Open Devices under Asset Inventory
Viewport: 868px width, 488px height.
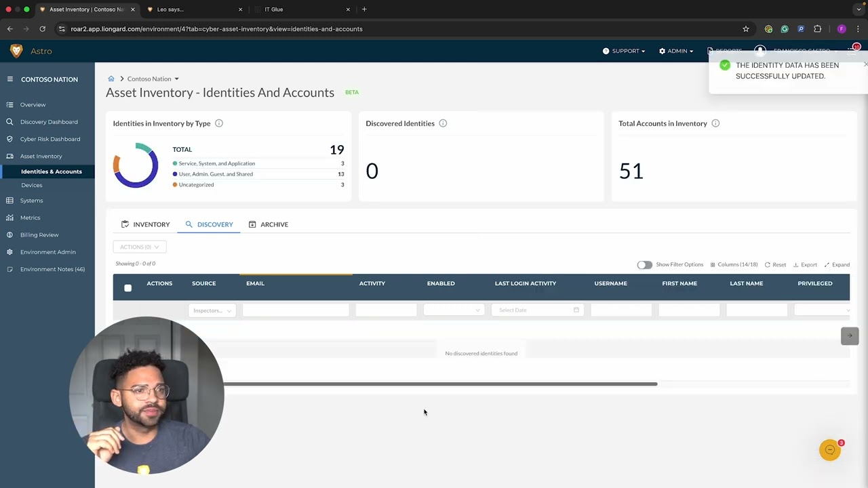point(32,185)
